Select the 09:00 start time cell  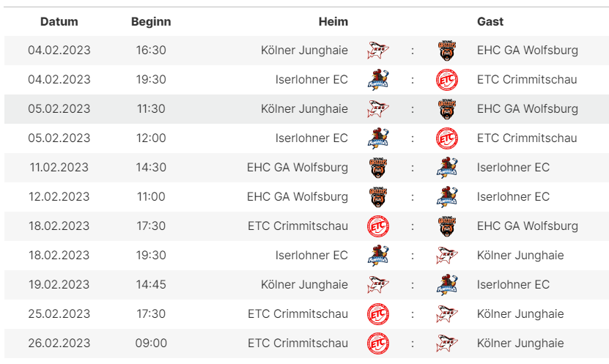(151, 343)
